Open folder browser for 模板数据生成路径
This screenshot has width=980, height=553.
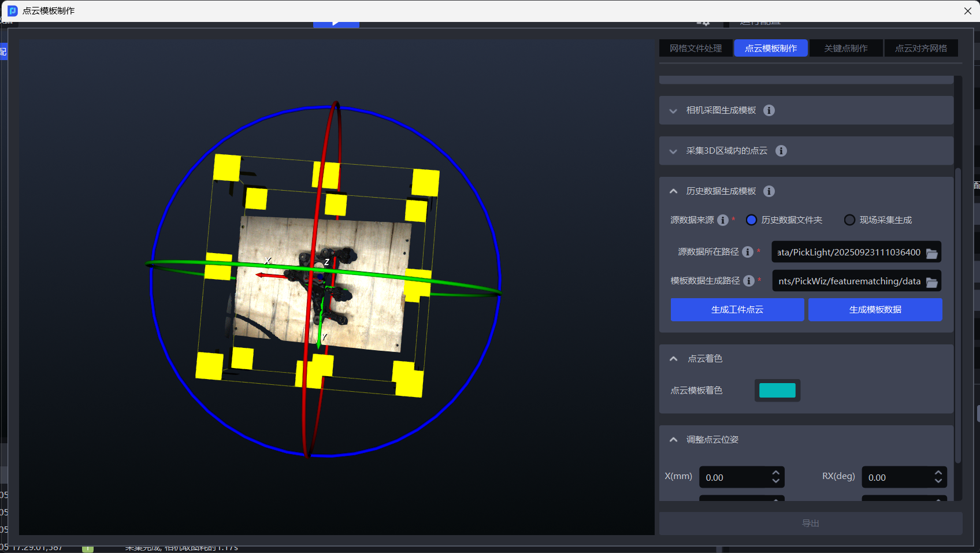(931, 282)
